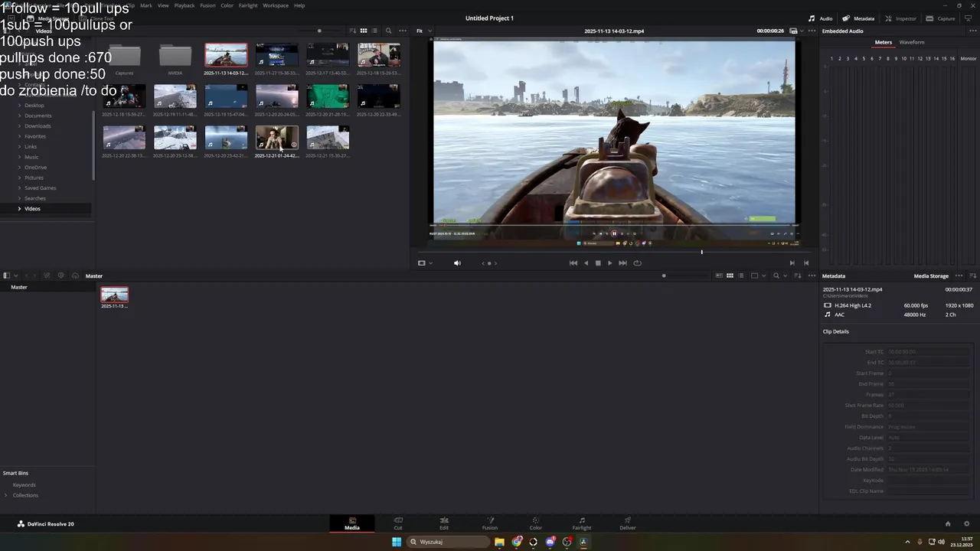The image size is (980, 551).
Task: Open the Audio panel in the top bar
Action: click(821, 18)
